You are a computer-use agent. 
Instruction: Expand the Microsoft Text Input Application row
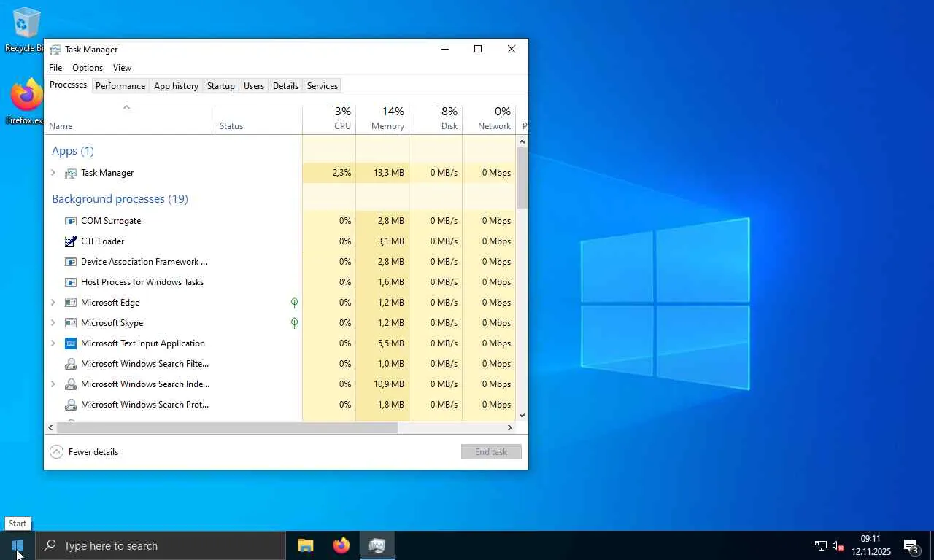(x=53, y=343)
